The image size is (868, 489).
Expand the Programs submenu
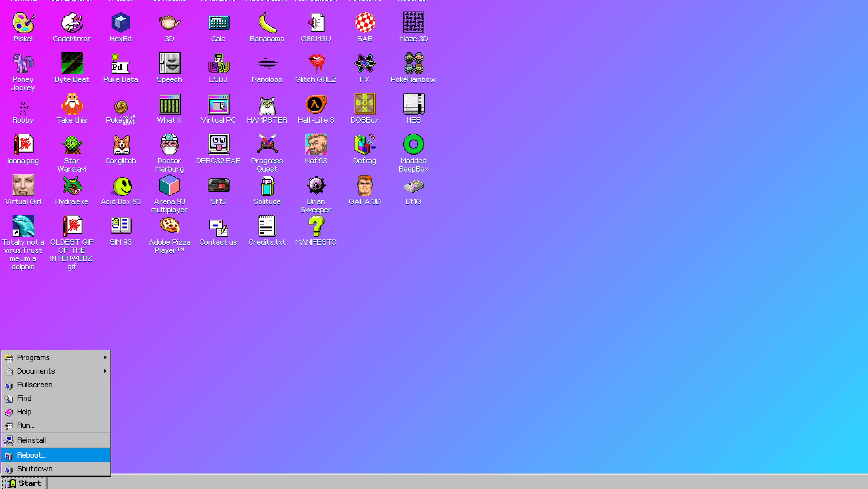33,357
